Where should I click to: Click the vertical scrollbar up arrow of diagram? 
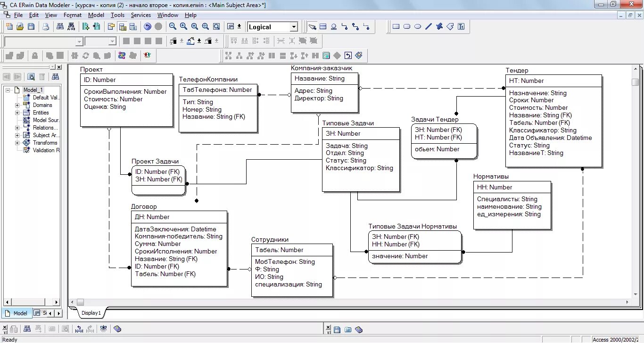[636, 69]
